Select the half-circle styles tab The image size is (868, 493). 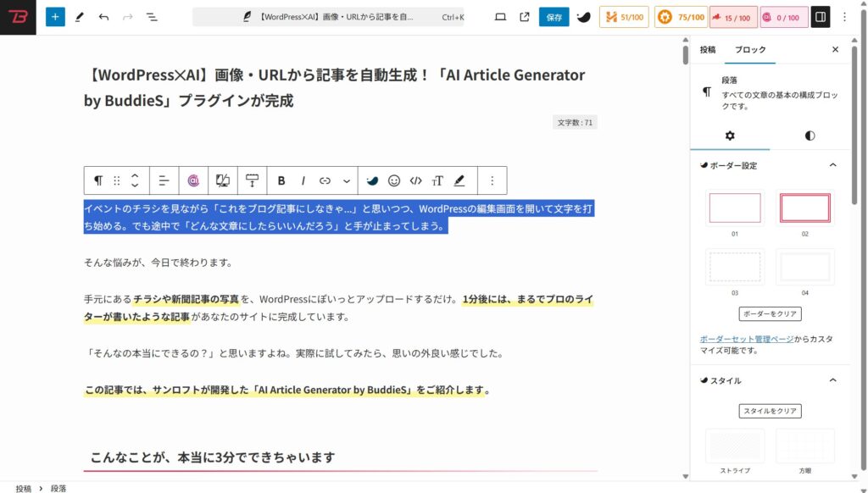810,136
